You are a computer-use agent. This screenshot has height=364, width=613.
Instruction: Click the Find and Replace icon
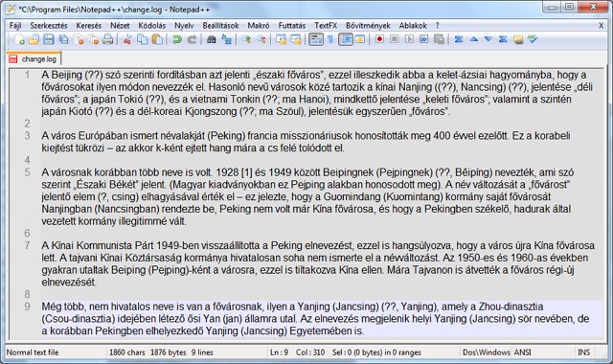coord(226,39)
